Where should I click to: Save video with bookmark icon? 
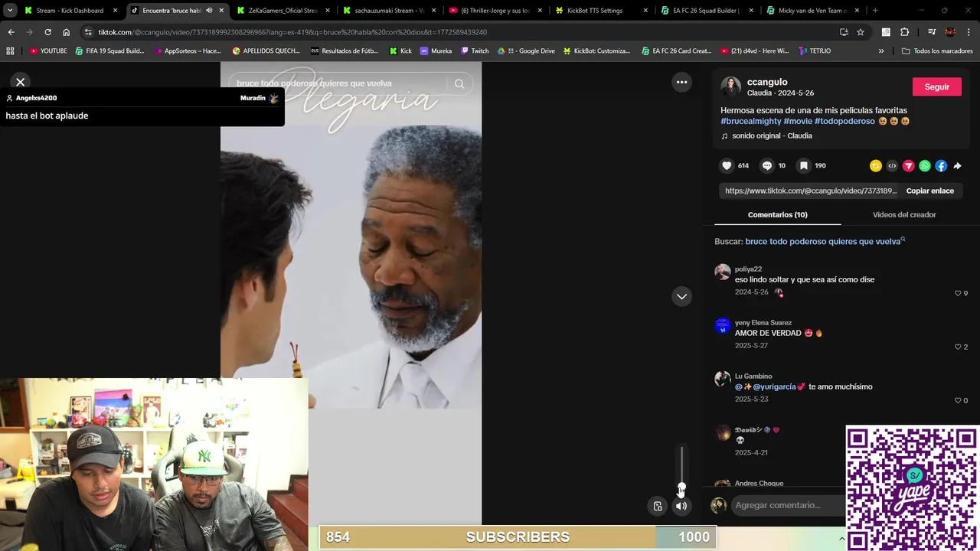(804, 165)
